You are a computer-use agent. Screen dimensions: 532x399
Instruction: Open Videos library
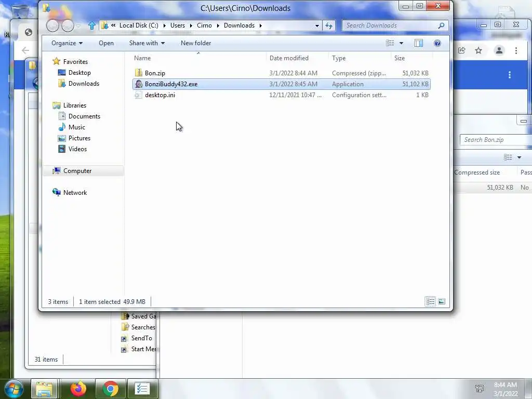[77, 149]
